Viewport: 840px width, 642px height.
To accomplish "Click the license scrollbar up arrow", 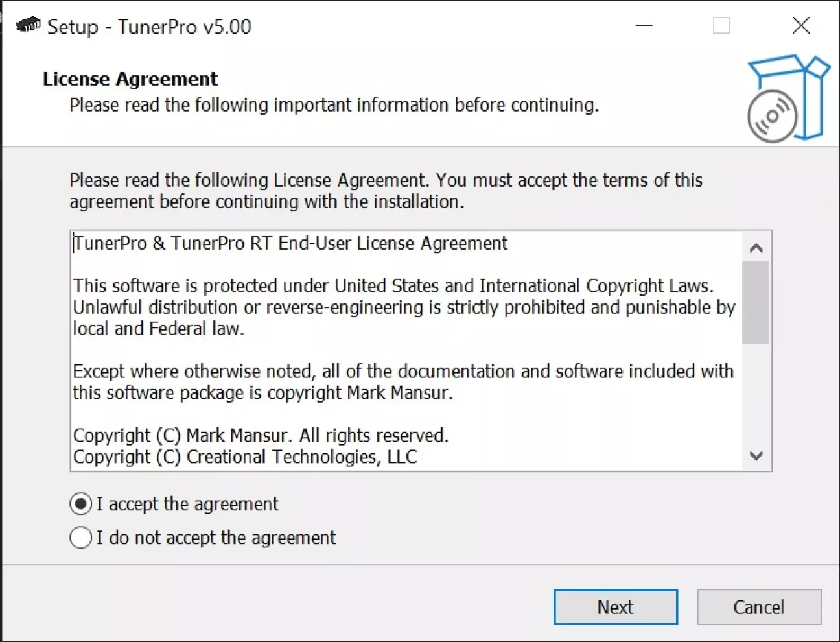I will point(756,248).
